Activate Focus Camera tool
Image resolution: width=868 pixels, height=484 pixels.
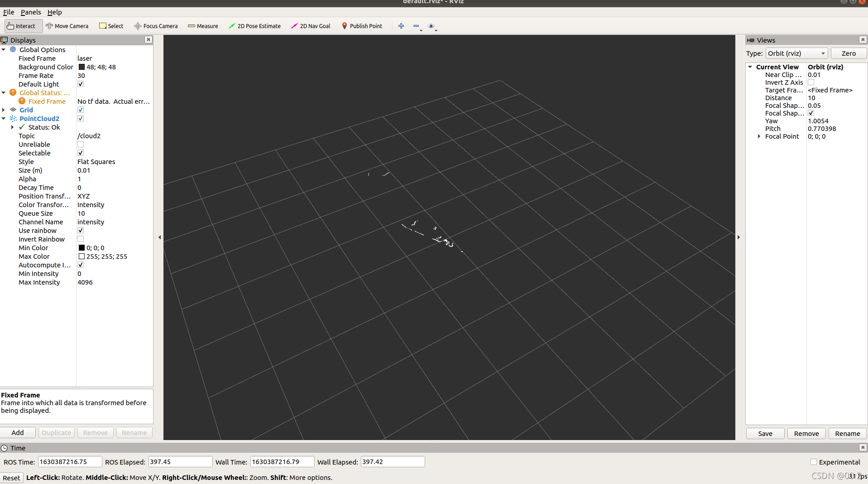(x=156, y=26)
